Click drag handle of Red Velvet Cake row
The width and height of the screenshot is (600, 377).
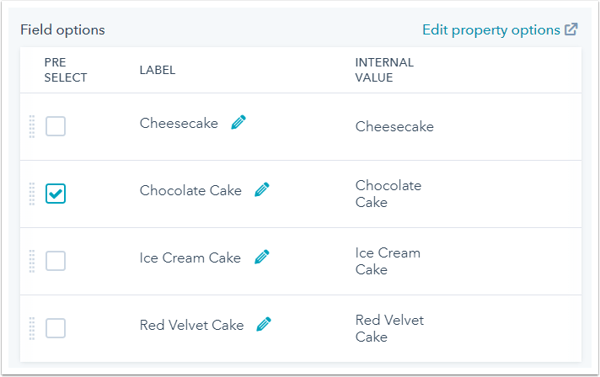point(32,328)
